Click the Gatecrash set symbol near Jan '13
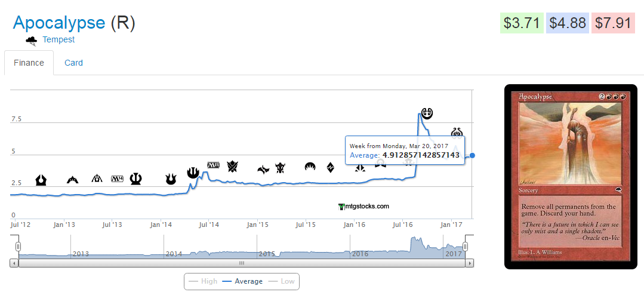644x295 pixels. 73,180
